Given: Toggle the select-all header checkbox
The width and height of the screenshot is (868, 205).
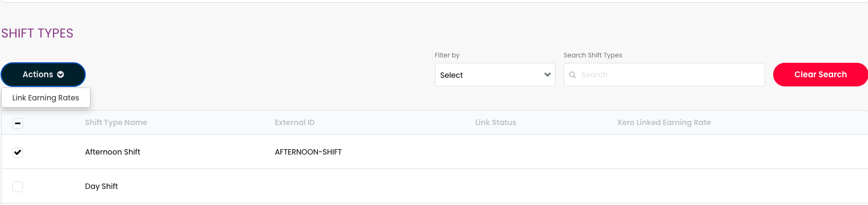Looking at the screenshot, I should pos(18,123).
